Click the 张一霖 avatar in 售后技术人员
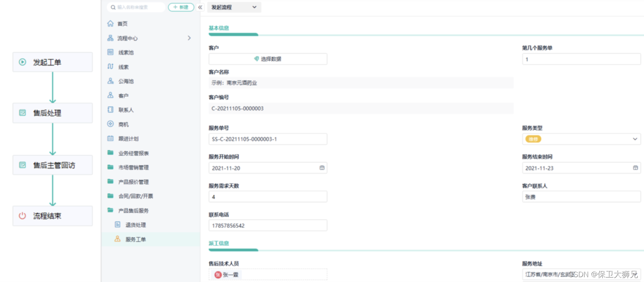This screenshot has width=644, height=282. (218, 275)
